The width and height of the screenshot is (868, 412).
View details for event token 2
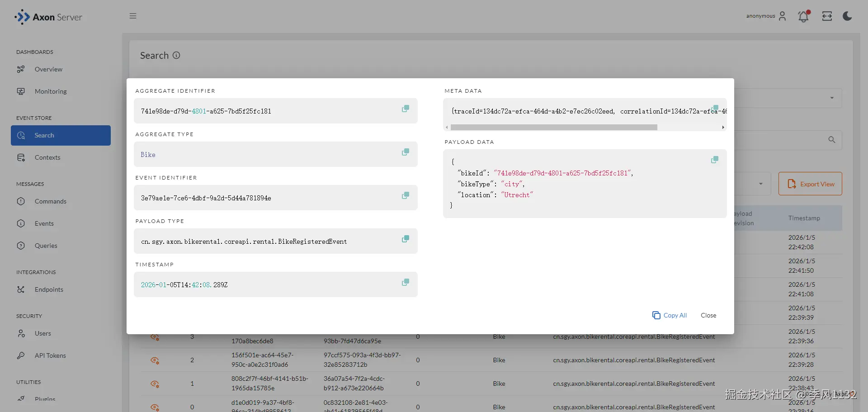155,360
